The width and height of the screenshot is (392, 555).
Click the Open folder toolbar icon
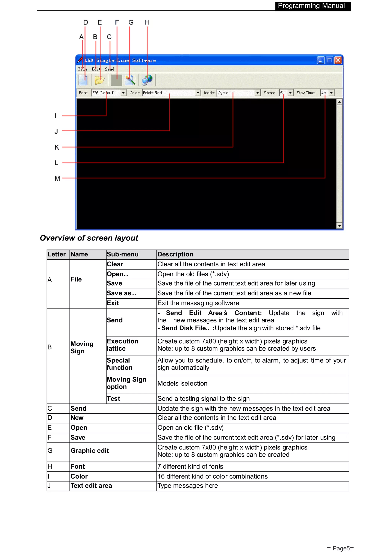[100, 80]
